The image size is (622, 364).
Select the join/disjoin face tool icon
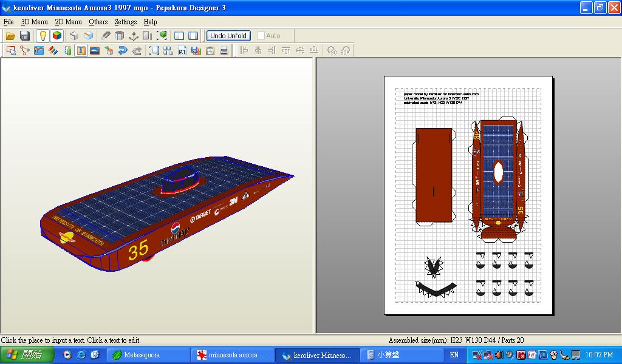[x=25, y=51]
